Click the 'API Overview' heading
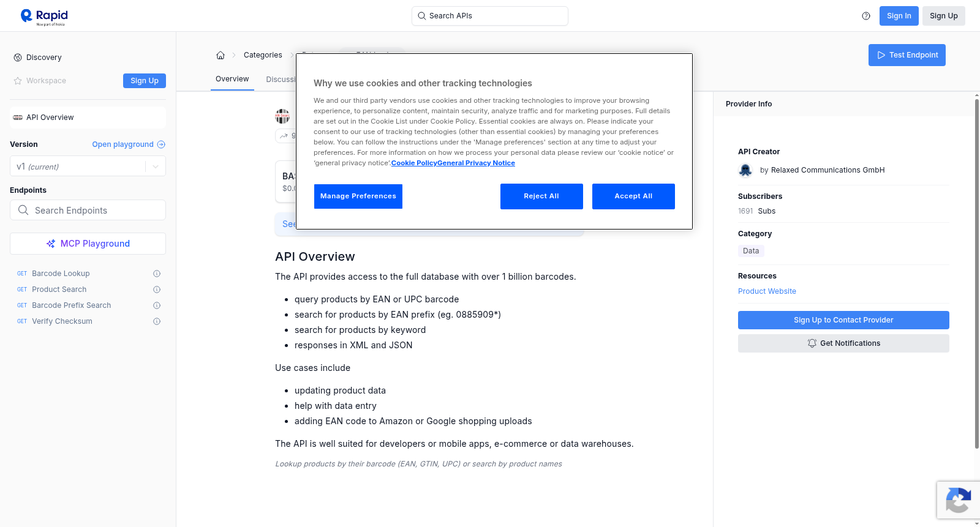The image size is (980, 527). (x=315, y=256)
